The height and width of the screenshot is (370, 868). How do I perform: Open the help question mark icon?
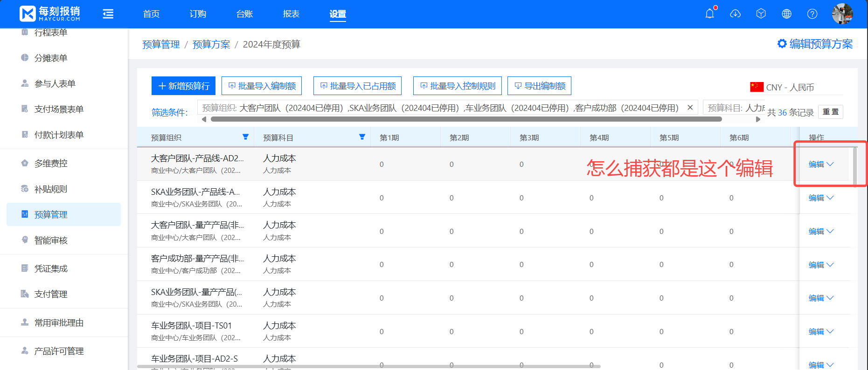coord(812,14)
